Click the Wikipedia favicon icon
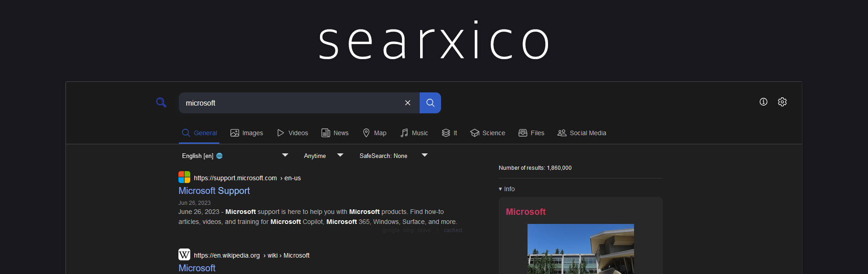Viewport: 868px width, 274px height. tap(184, 254)
